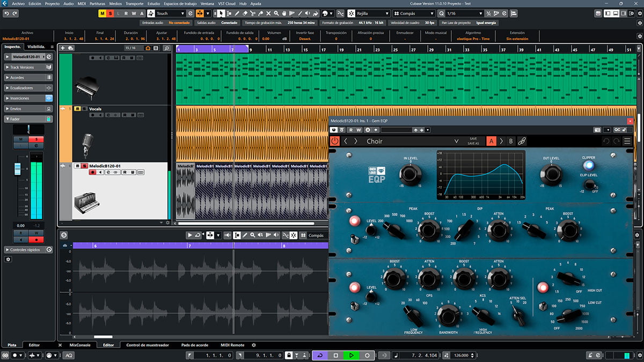644x362 pixels.
Task: Open lower zone setup gear icon
Action: coord(254,345)
